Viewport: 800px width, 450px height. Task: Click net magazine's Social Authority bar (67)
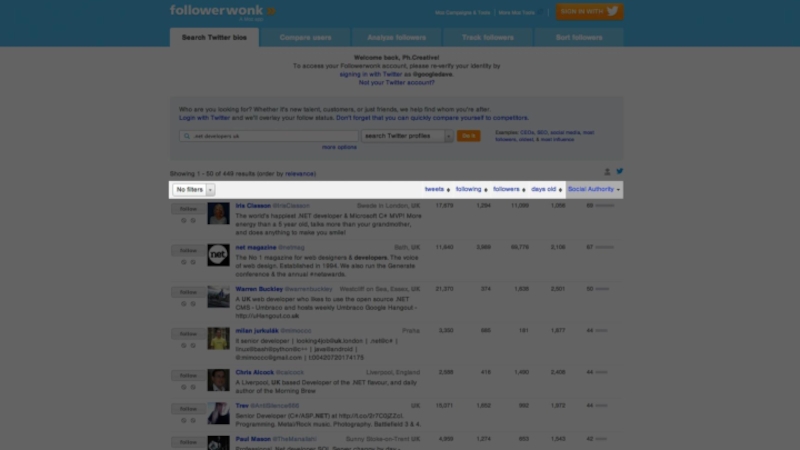tap(605, 247)
